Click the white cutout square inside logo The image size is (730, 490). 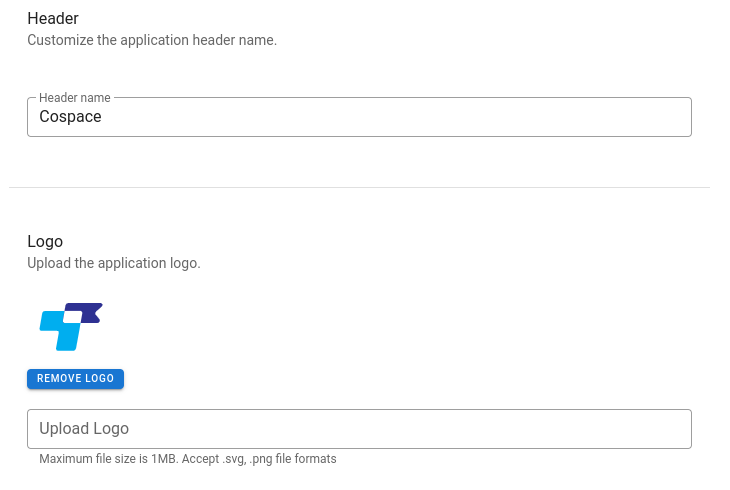72,317
